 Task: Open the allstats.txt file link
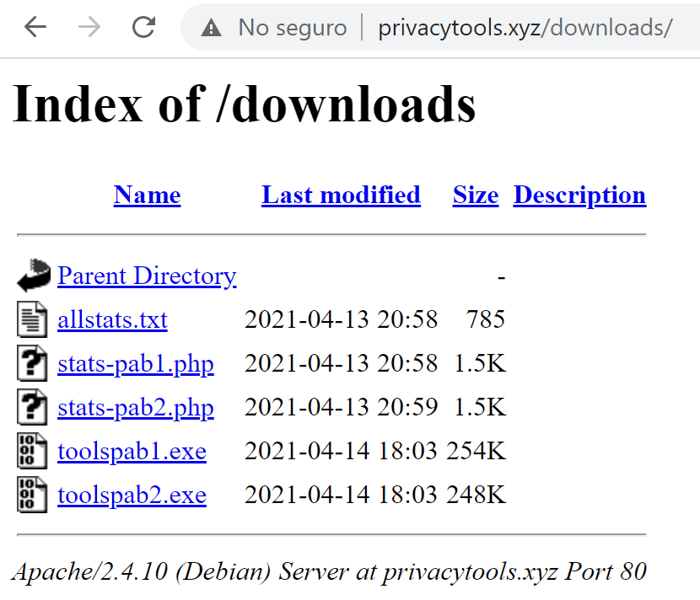pyautogui.click(x=112, y=320)
